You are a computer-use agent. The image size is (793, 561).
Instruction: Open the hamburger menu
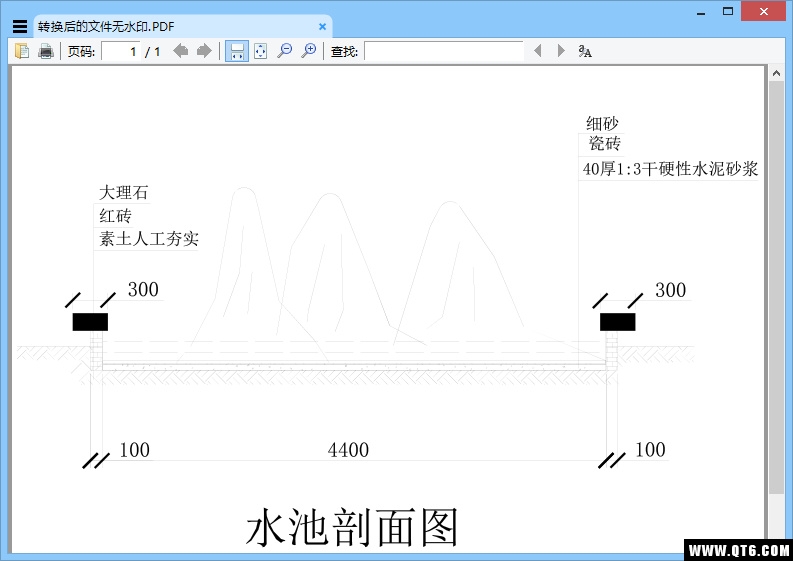[20, 26]
